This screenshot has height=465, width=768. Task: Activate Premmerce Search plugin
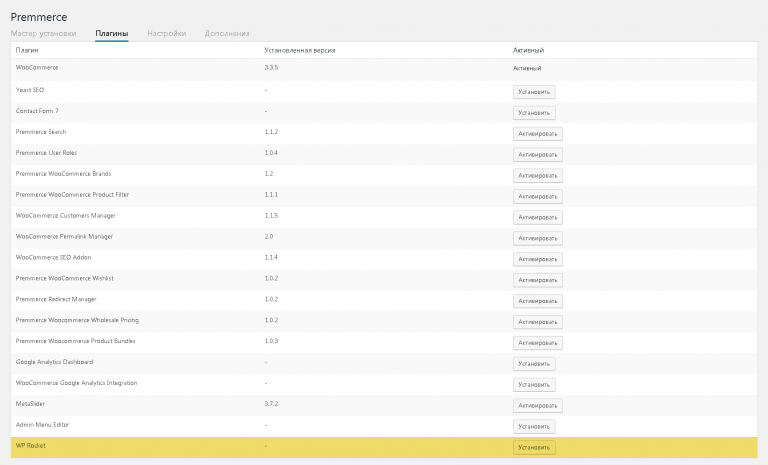pyautogui.click(x=537, y=134)
